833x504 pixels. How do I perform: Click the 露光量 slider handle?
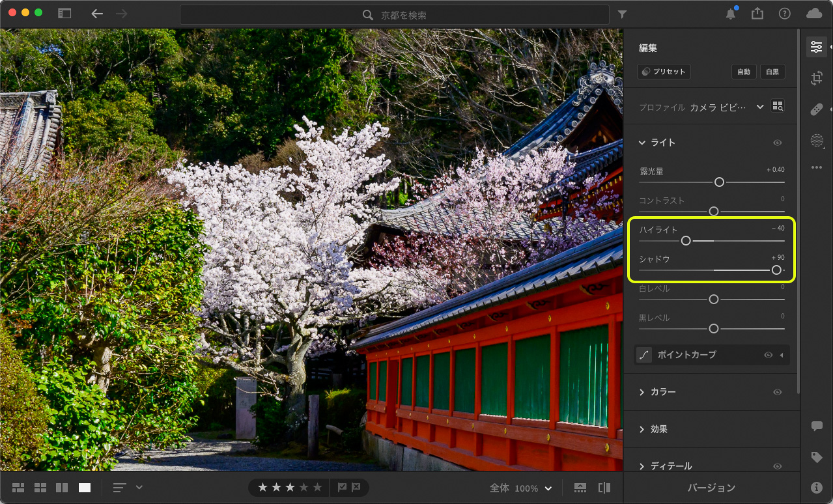coord(719,182)
